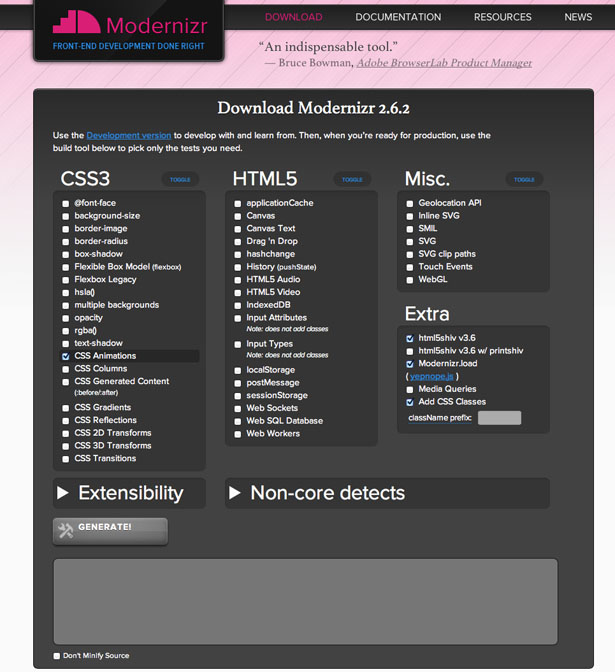
Task: Check the Don't Minify Source option
Action: pyautogui.click(x=57, y=656)
